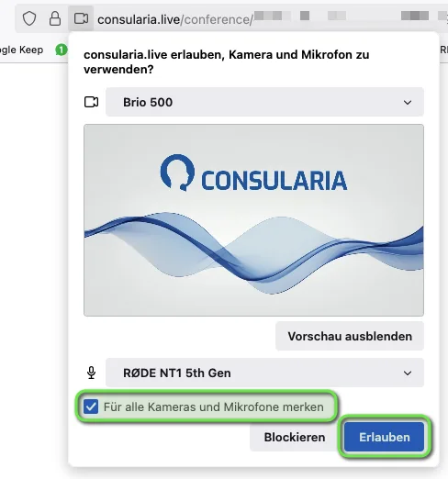Screen dimensions: 448x479
Task: Click the camera permission icon in address bar
Action: point(81,18)
